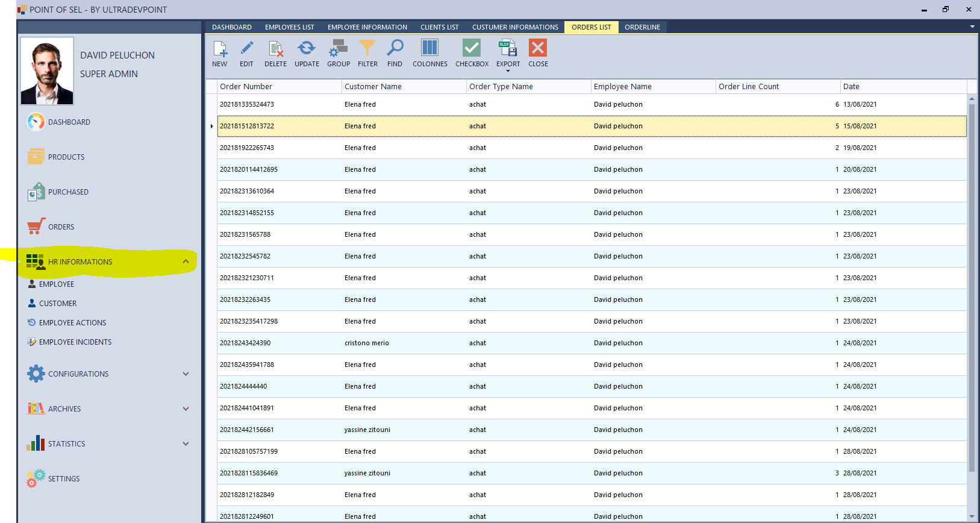Click the vertical scrollbar of orders grid
Image resolution: width=980 pixels, height=523 pixels.
971,289
